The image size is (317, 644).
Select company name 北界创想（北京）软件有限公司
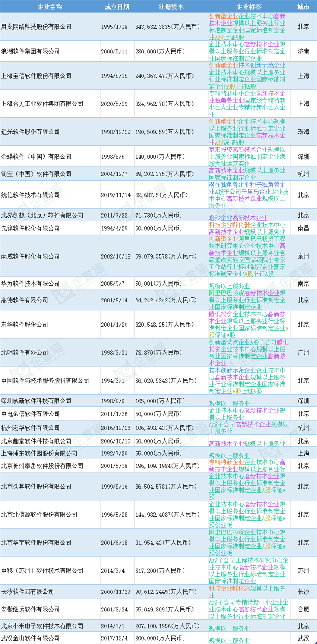point(42,215)
